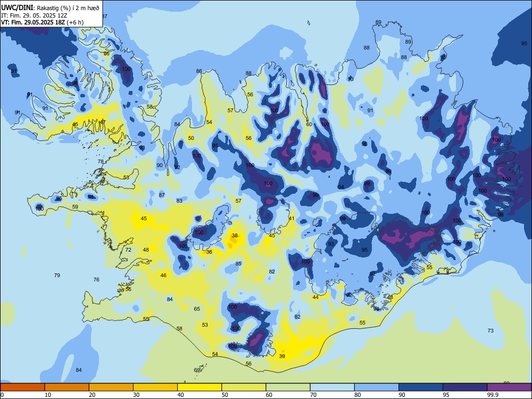The height and width of the screenshot is (399, 532).
Task: Click the 'IT: Fim. 29. 05. 2025 12Z' line
Action: pyautogui.click(x=34, y=15)
